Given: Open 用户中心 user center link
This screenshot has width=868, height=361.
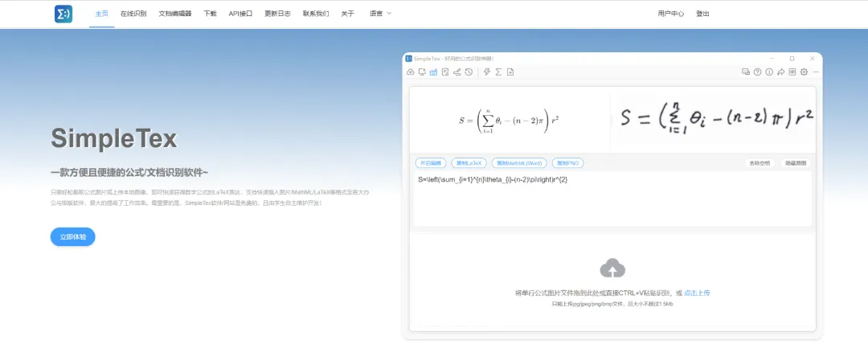Looking at the screenshot, I should tap(671, 14).
